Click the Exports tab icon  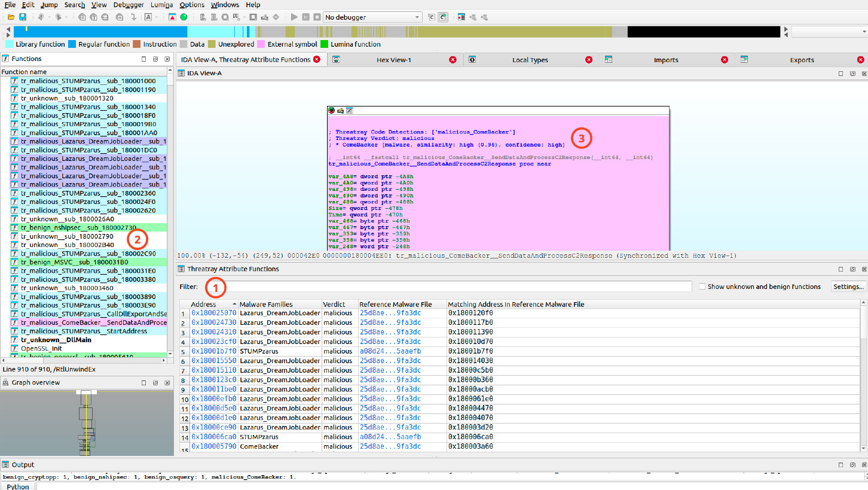pyautogui.click(x=744, y=60)
